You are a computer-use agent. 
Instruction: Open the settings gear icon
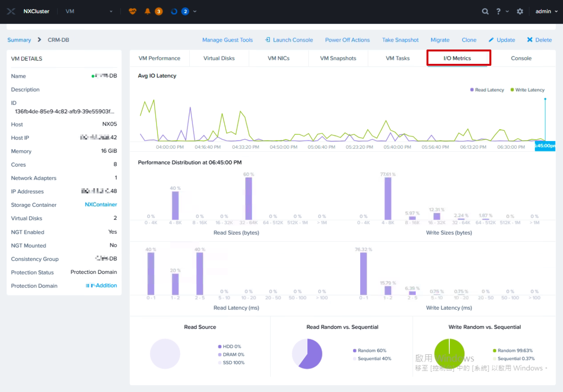pos(520,11)
